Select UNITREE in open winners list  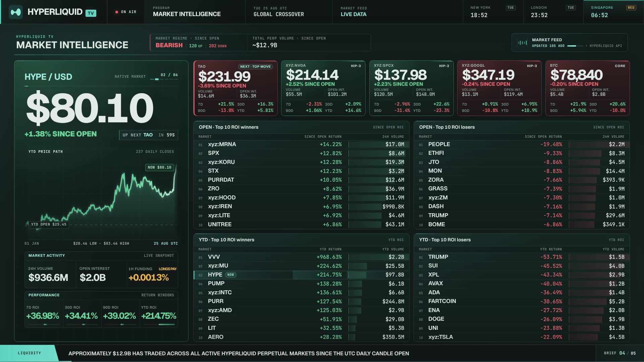pyautogui.click(x=301, y=225)
